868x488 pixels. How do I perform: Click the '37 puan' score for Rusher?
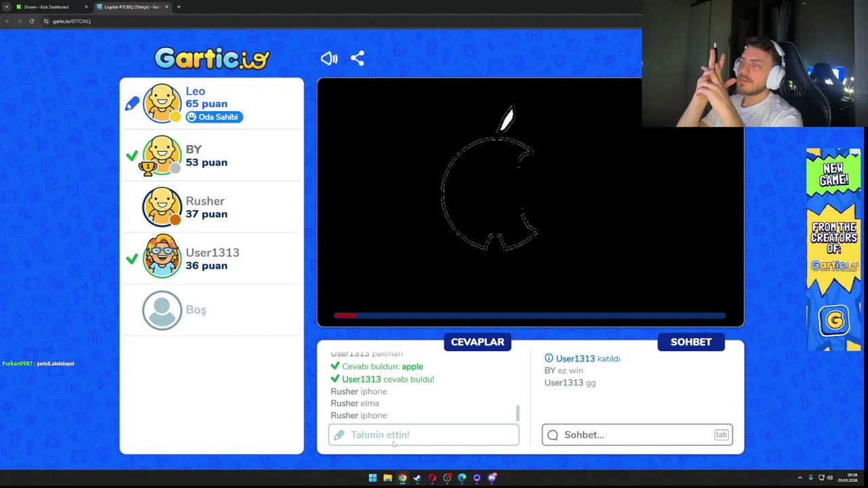(x=206, y=214)
